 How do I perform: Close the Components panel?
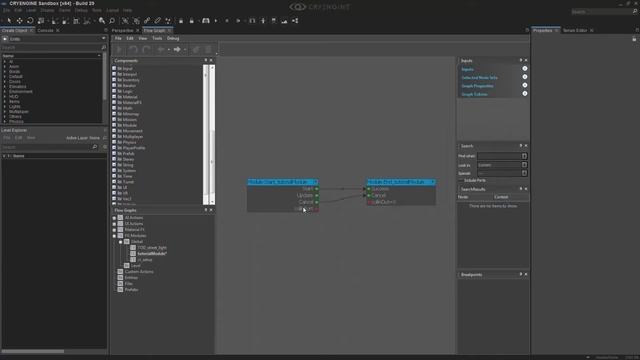pos(211,60)
